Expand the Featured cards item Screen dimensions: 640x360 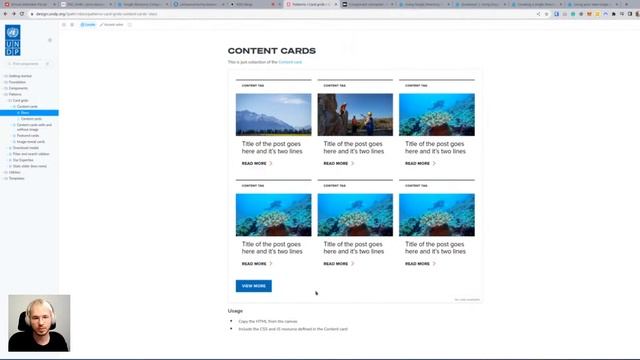click(x=28, y=136)
